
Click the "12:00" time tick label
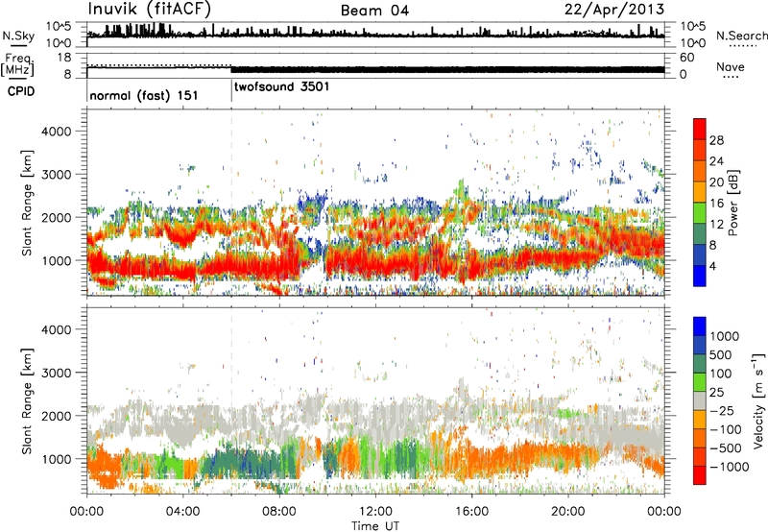pos(375,512)
